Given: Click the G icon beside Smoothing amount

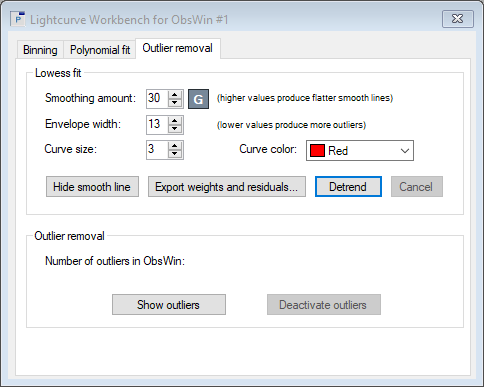Looking at the screenshot, I should click(x=198, y=99).
